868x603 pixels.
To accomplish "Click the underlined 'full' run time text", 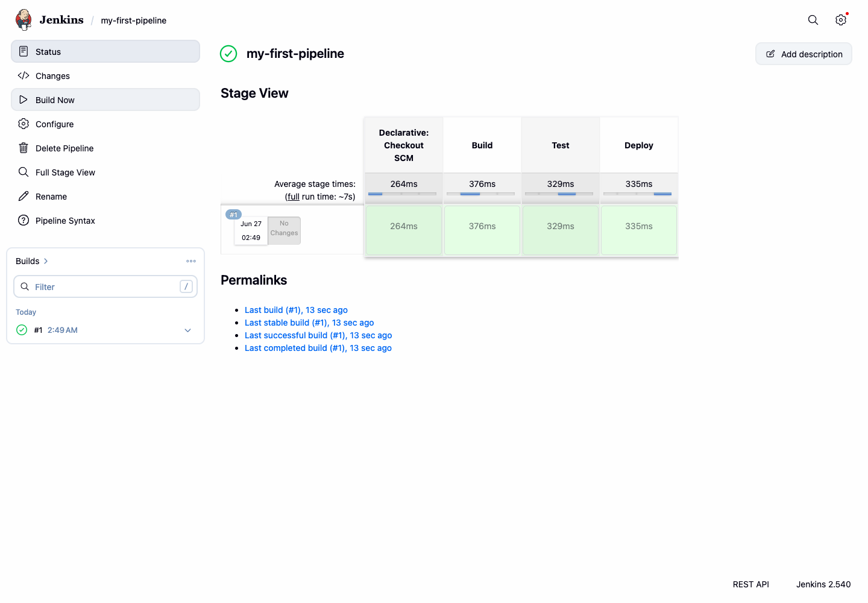I will [x=294, y=197].
